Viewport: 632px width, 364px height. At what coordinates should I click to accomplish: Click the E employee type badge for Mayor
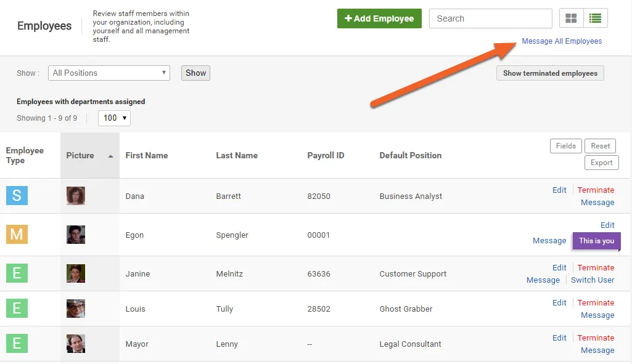17,344
